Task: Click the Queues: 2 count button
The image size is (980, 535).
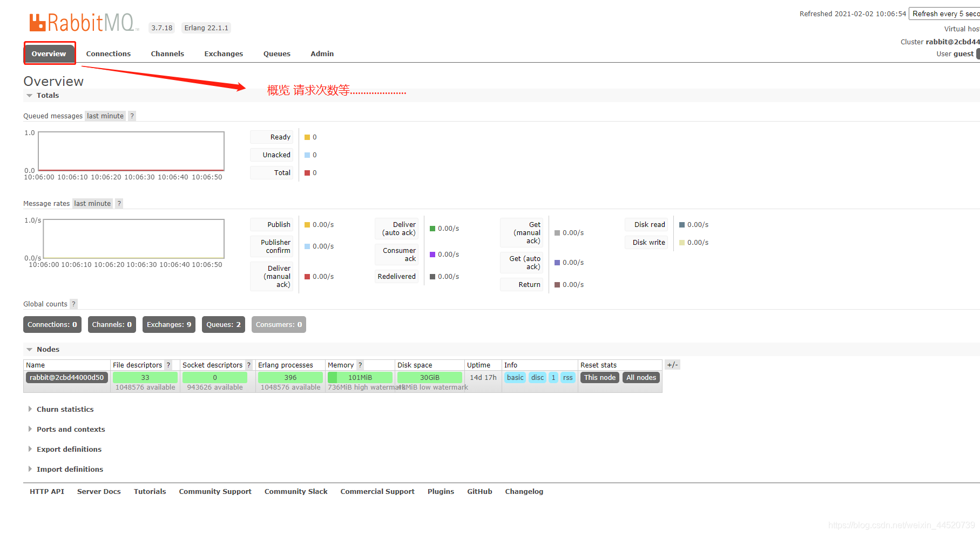Action: 224,324
